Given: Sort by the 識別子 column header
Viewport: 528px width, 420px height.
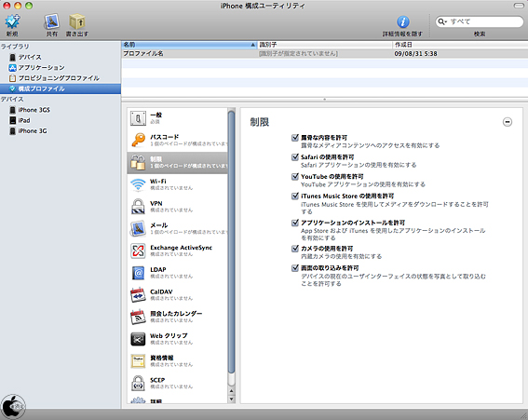Looking at the screenshot, I should click(x=325, y=45).
